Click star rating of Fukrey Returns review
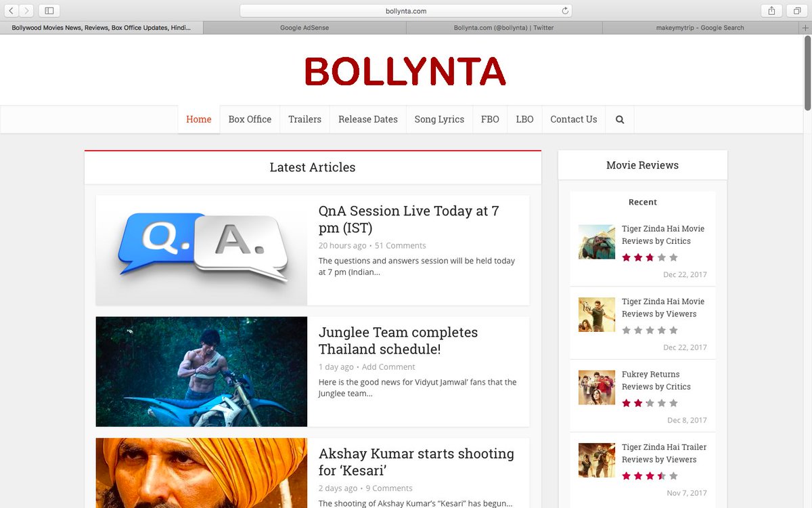This screenshot has width=812, height=508. click(650, 403)
